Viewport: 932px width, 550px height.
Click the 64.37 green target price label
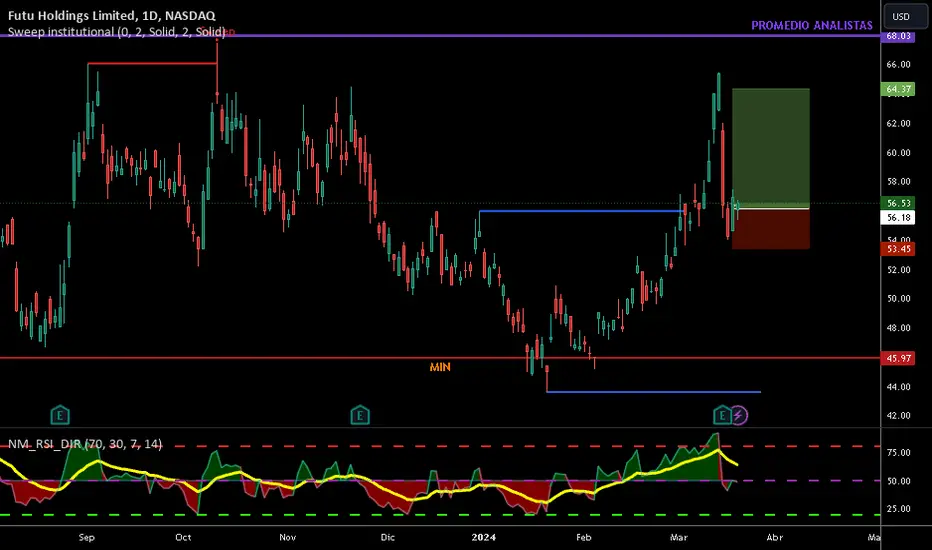[899, 89]
